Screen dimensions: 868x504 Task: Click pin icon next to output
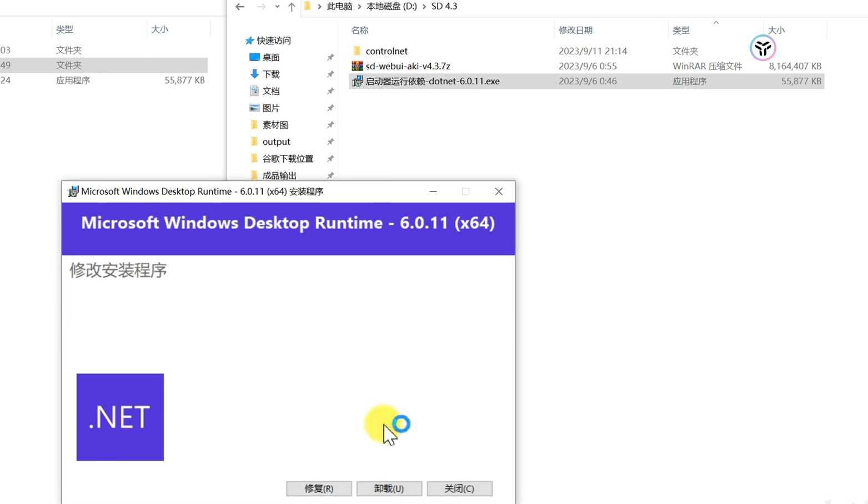pos(330,142)
